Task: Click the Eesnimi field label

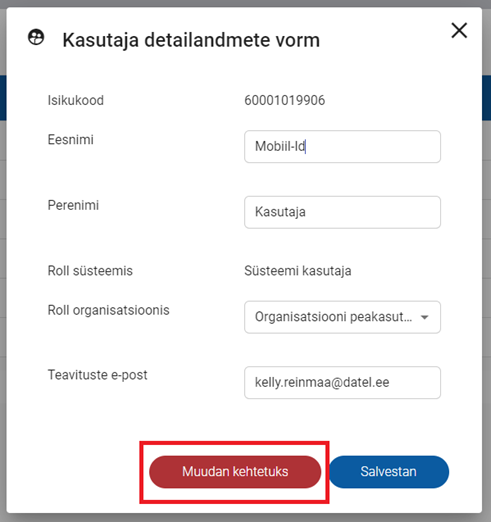Action: coord(71,140)
